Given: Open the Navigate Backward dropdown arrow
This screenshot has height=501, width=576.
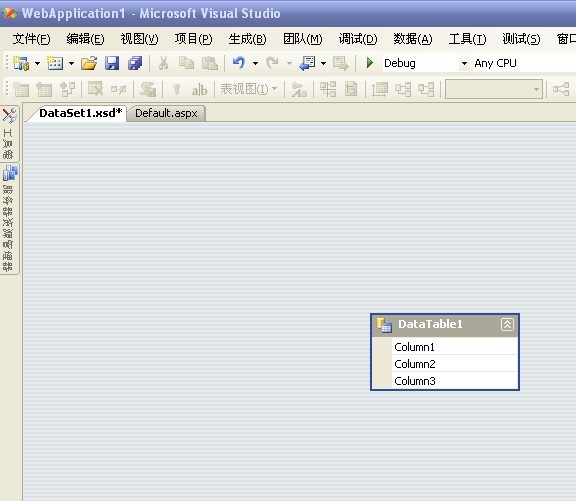Looking at the screenshot, I should [x=323, y=64].
